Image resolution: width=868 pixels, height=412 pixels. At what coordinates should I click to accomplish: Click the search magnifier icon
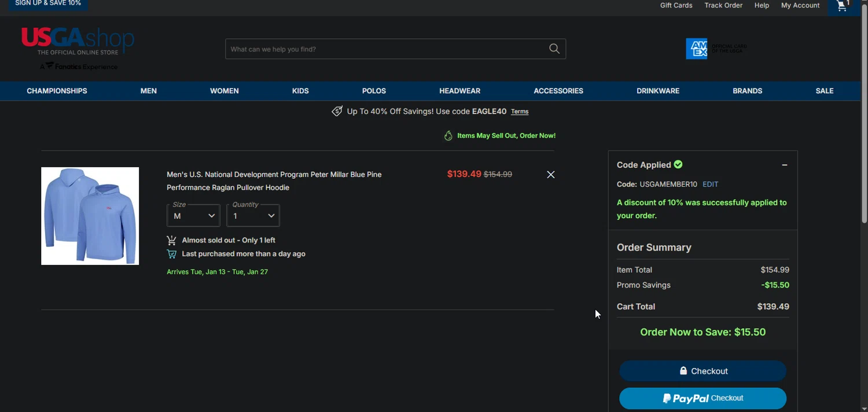(554, 49)
